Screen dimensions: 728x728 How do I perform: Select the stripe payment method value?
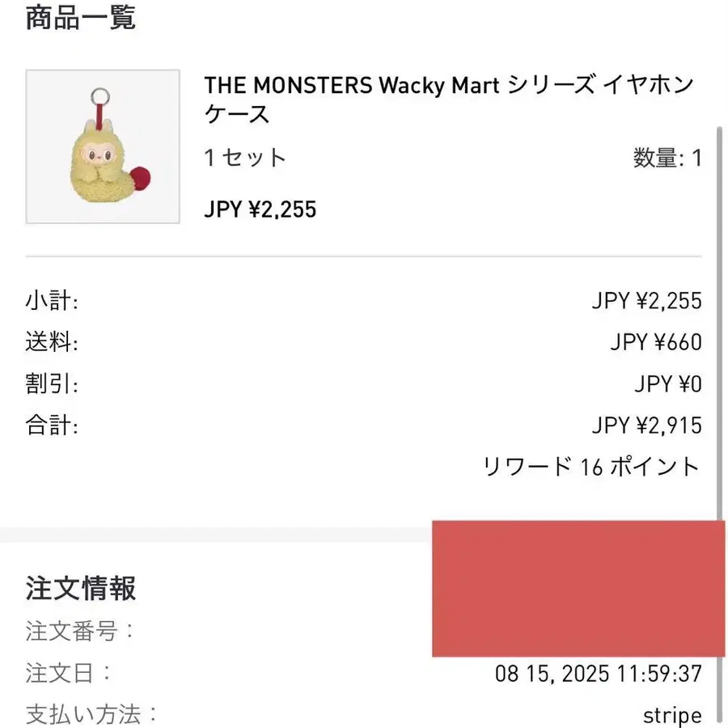click(672, 716)
